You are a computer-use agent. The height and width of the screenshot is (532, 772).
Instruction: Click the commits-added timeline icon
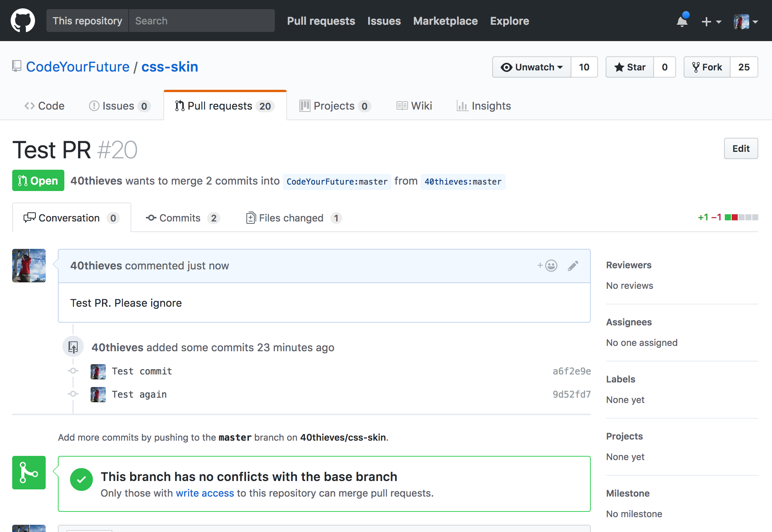tap(73, 347)
